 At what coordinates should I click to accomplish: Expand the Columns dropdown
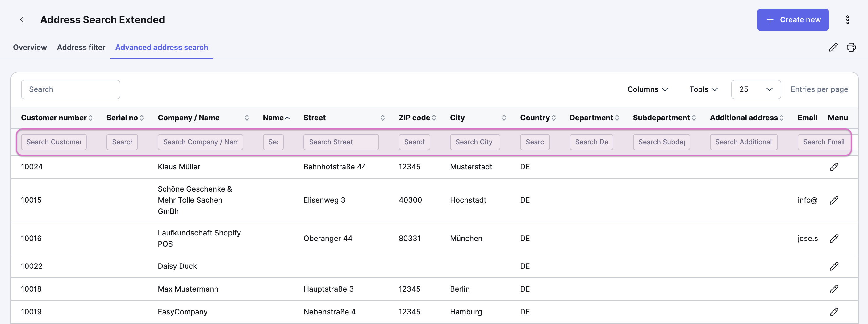(x=647, y=89)
